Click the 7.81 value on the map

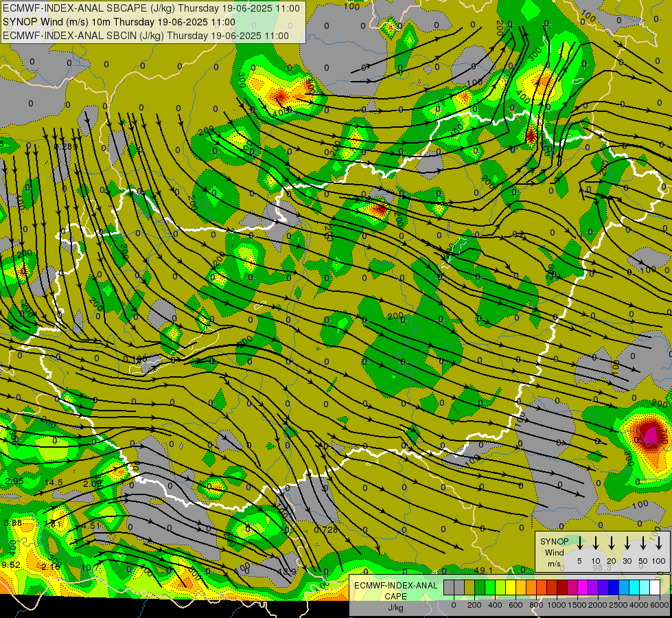pos(52,524)
